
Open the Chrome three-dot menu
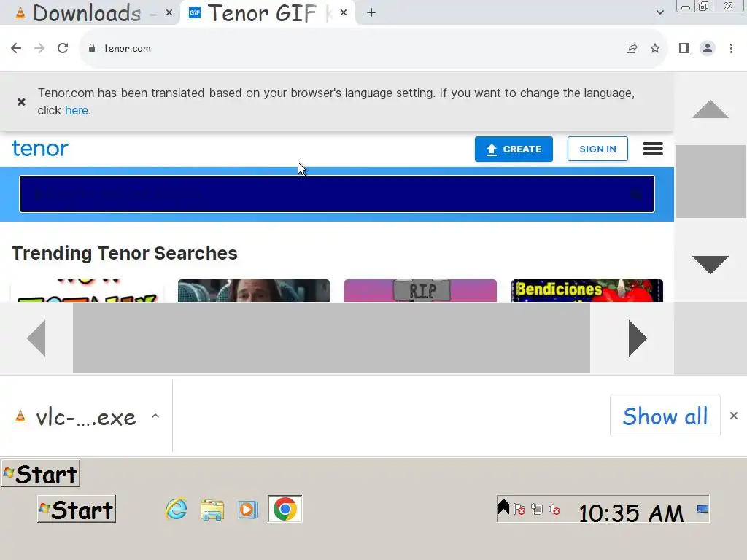(x=731, y=48)
